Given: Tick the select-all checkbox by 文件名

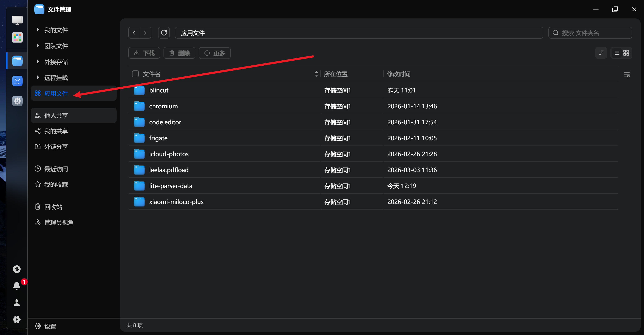Looking at the screenshot, I should click(135, 74).
